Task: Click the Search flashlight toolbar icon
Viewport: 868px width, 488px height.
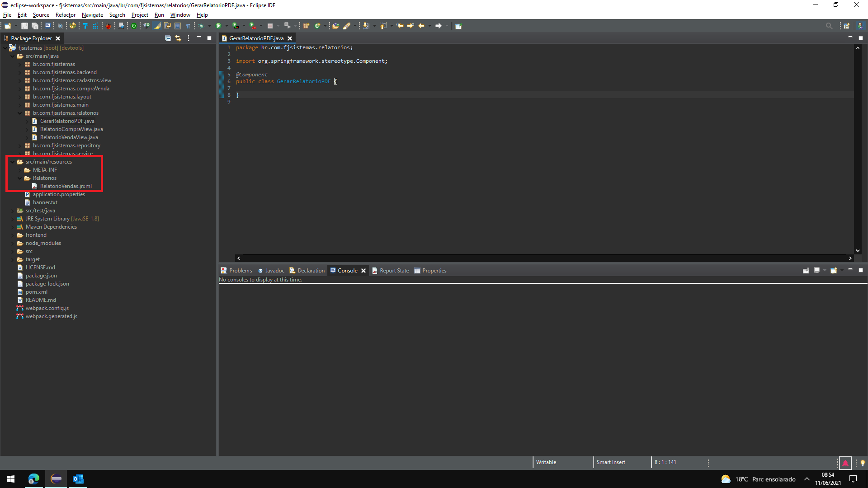Action: (x=347, y=26)
